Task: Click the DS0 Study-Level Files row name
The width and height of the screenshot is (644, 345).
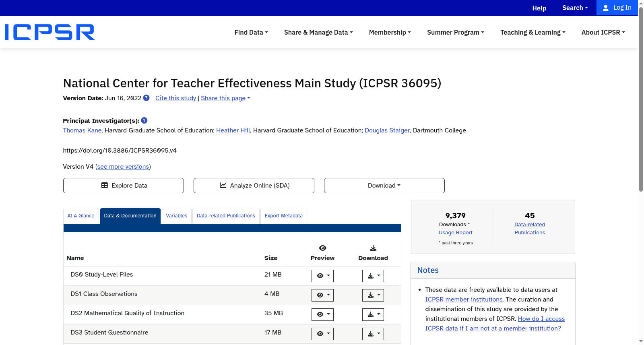Action: 102,275
